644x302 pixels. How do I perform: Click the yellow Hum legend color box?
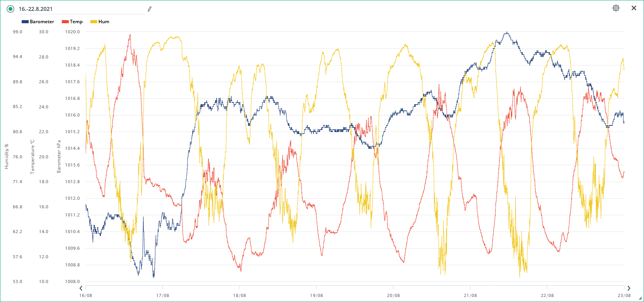(94, 22)
